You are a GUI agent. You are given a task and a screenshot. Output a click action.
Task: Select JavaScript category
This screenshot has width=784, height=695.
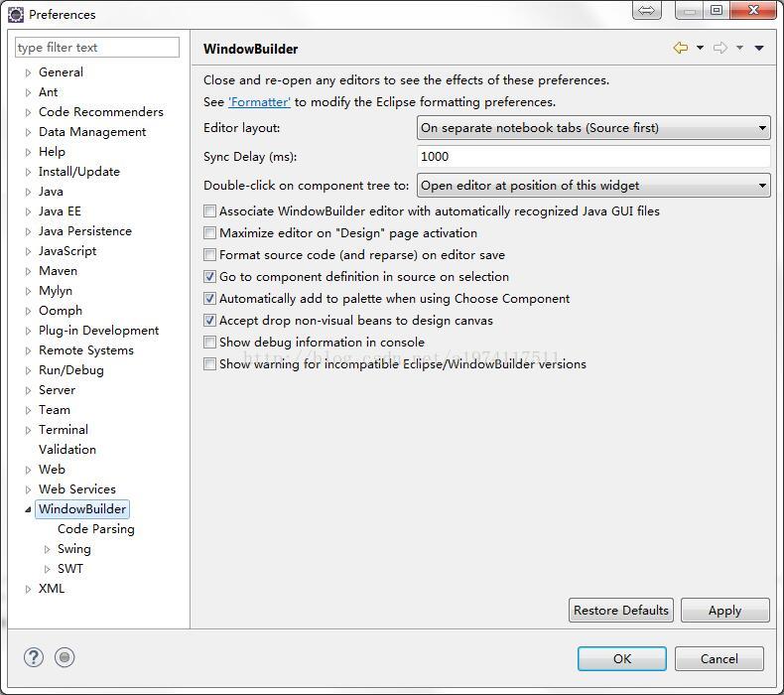(x=67, y=250)
